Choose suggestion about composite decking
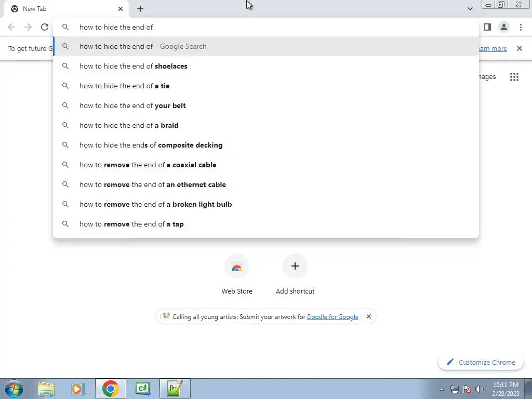Screen dimensions: 532x399 pyautogui.click(x=266, y=145)
